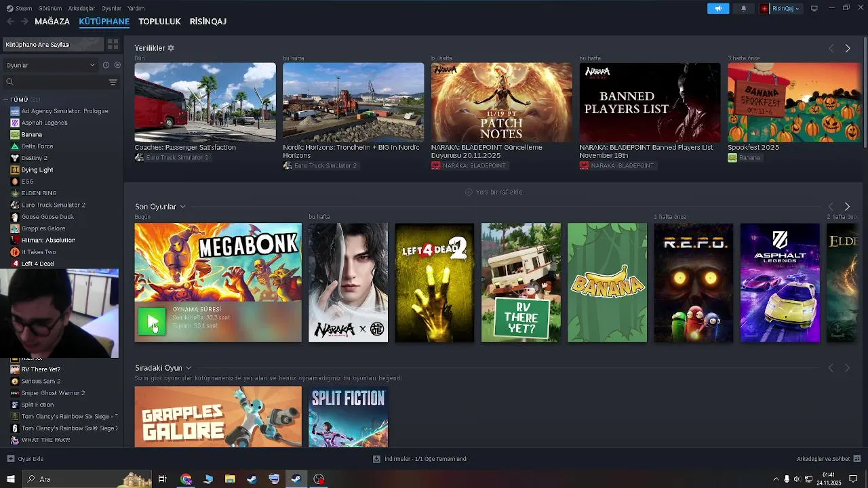Open Arkadaşlar ve Sohbet panel
The image size is (868, 488).
827,459
